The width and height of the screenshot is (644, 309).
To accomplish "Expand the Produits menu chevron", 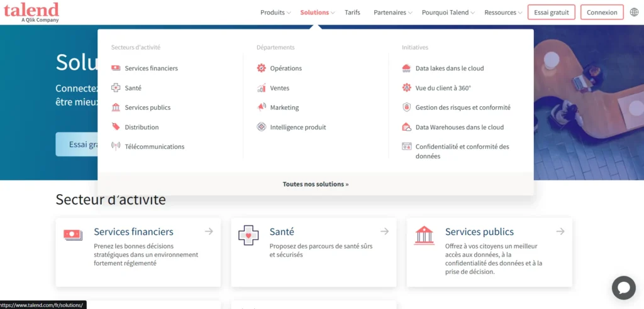I will 289,13.
